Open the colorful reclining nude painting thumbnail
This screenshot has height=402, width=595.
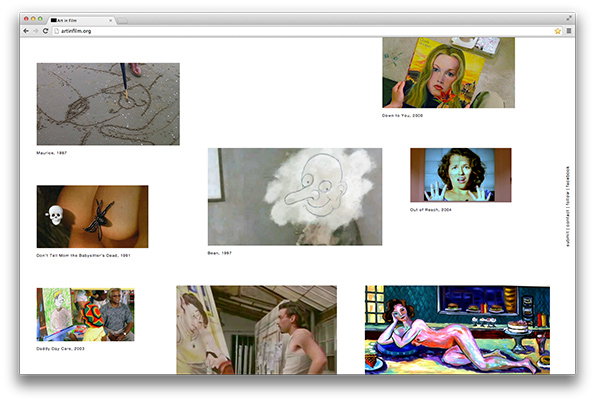coord(457,330)
